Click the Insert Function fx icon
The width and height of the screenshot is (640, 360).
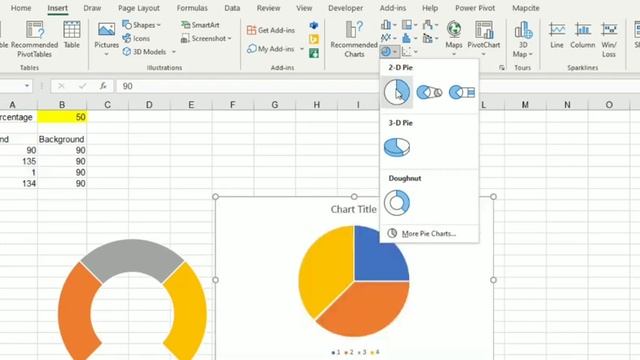coord(103,86)
